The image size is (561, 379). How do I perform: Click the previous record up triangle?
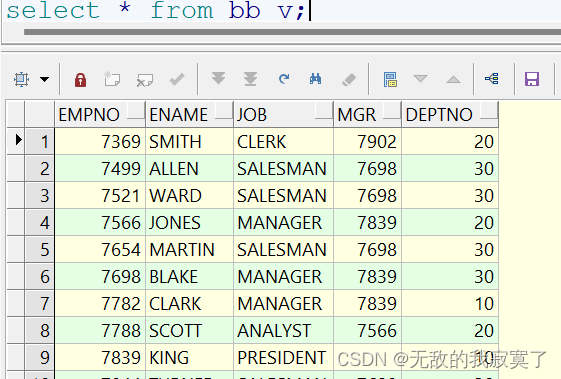453,79
